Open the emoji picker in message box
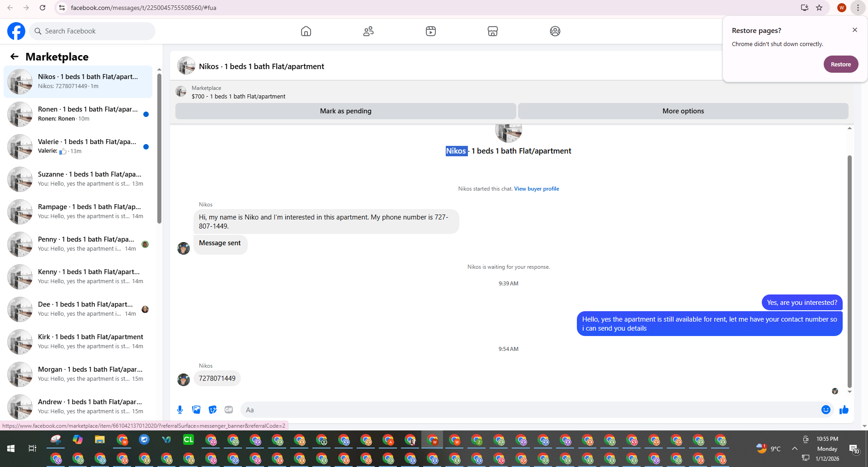This screenshot has width=868, height=467. pos(826,410)
